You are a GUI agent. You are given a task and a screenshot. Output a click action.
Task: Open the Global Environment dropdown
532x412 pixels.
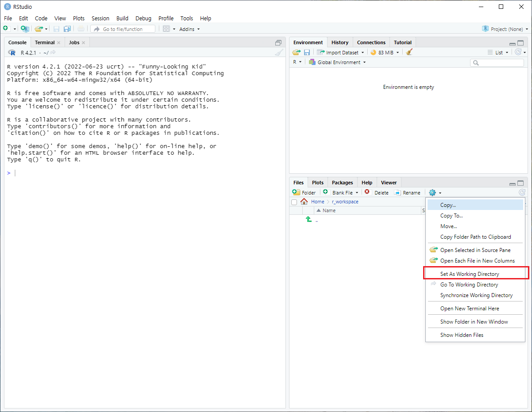(337, 62)
